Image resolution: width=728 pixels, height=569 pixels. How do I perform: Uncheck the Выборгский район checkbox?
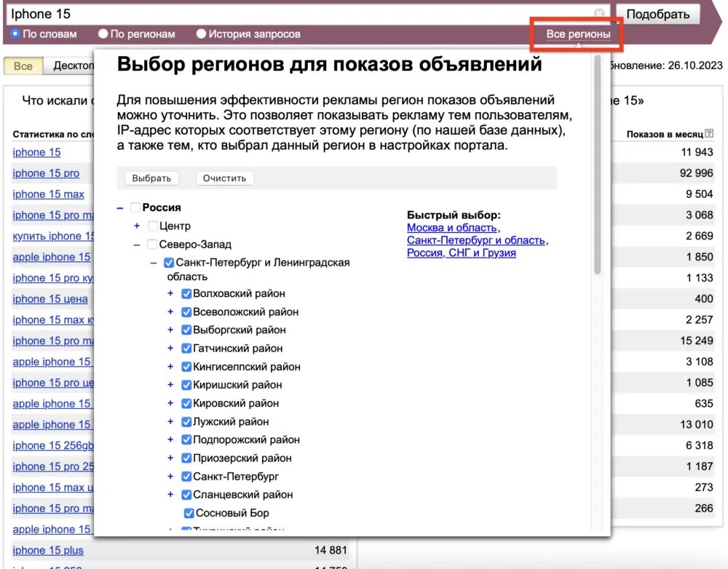coord(186,330)
